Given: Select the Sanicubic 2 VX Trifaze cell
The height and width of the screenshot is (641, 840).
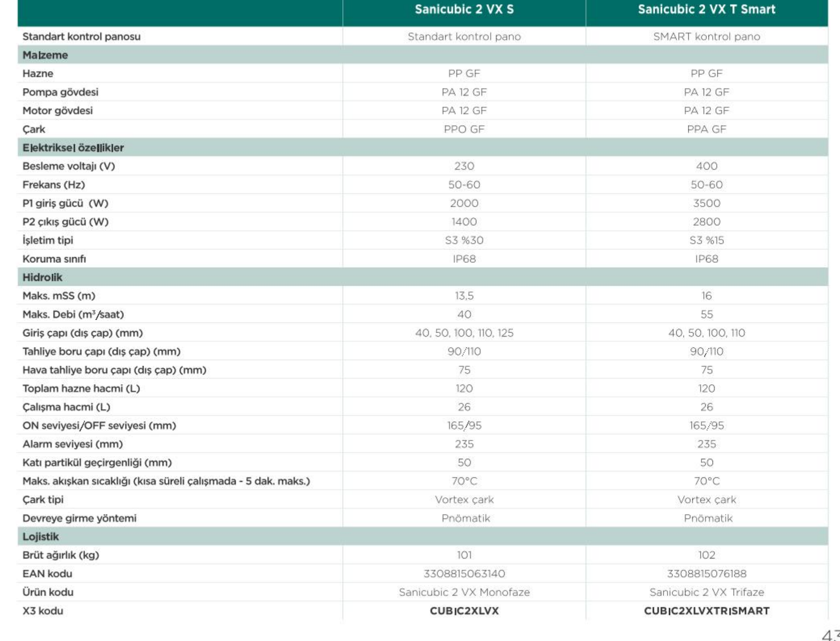Looking at the screenshot, I should (x=706, y=592).
